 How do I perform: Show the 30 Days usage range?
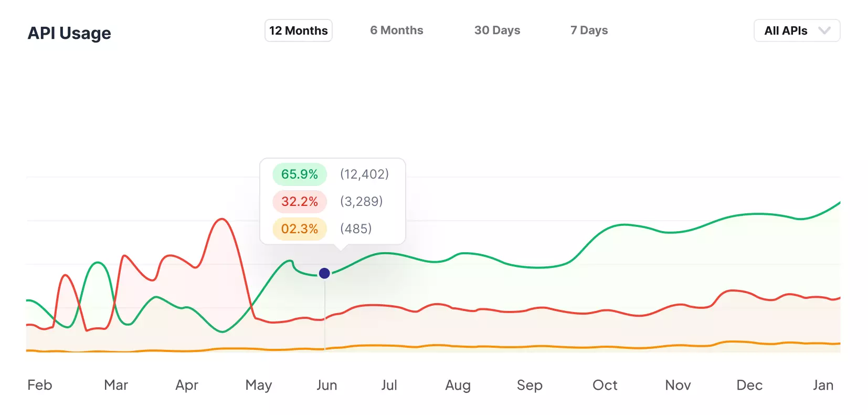coord(497,30)
